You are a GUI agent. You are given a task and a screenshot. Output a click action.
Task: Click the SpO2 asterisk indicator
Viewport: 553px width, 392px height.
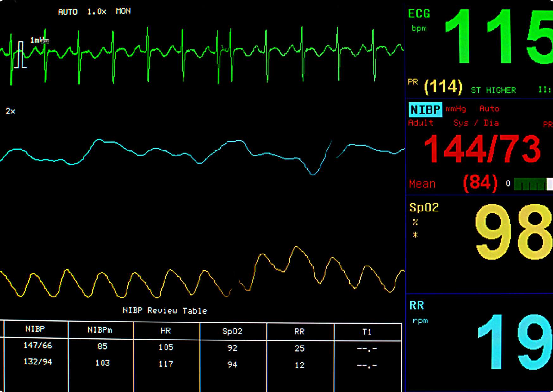pos(415,235)
